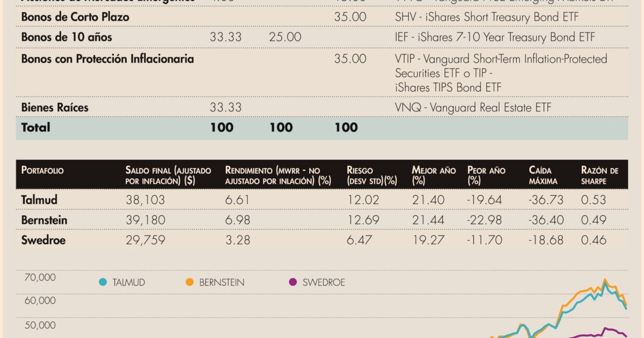Viewport: 644px width, 338px height.
Task: Click IEF iShares 7-10 Year Treasury ETF
Action: point(495,37)
